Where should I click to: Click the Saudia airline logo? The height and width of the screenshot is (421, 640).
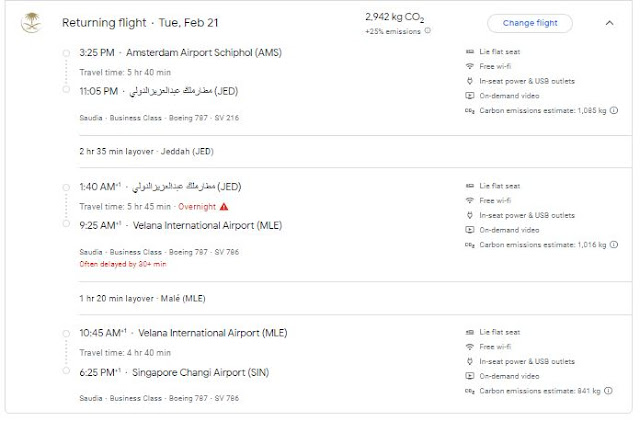30,23
